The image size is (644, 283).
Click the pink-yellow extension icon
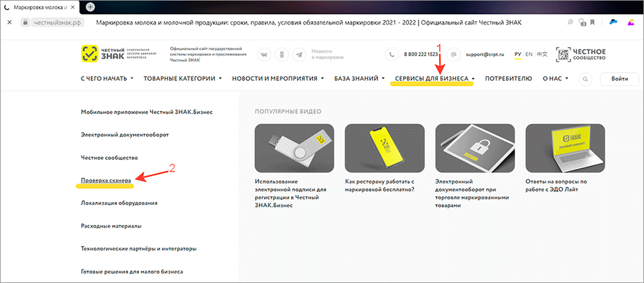pyautogui.click(x=631, y=22)
